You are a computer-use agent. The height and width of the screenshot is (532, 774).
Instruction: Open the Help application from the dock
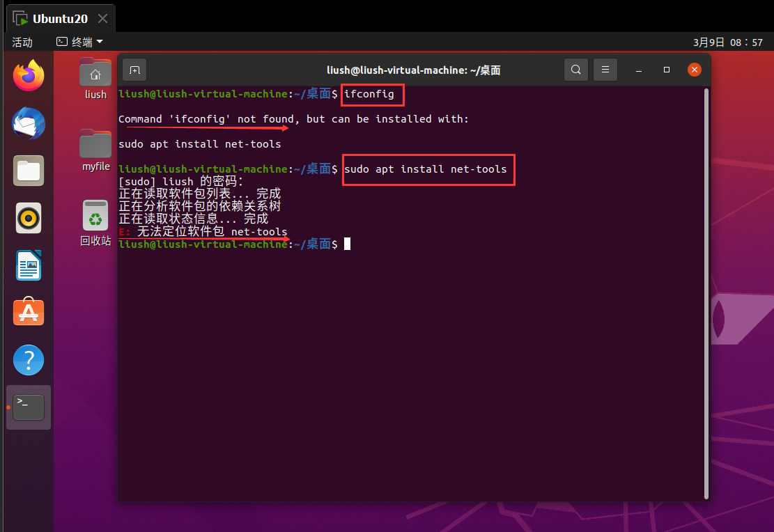[x=28, y=360]
